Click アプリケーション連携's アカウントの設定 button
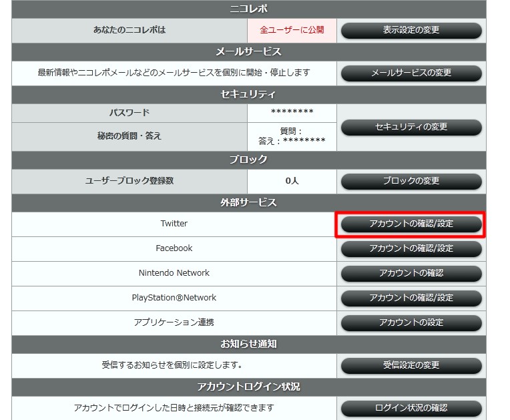This screenshot has width=510, height=420. [x=411, y=323]
